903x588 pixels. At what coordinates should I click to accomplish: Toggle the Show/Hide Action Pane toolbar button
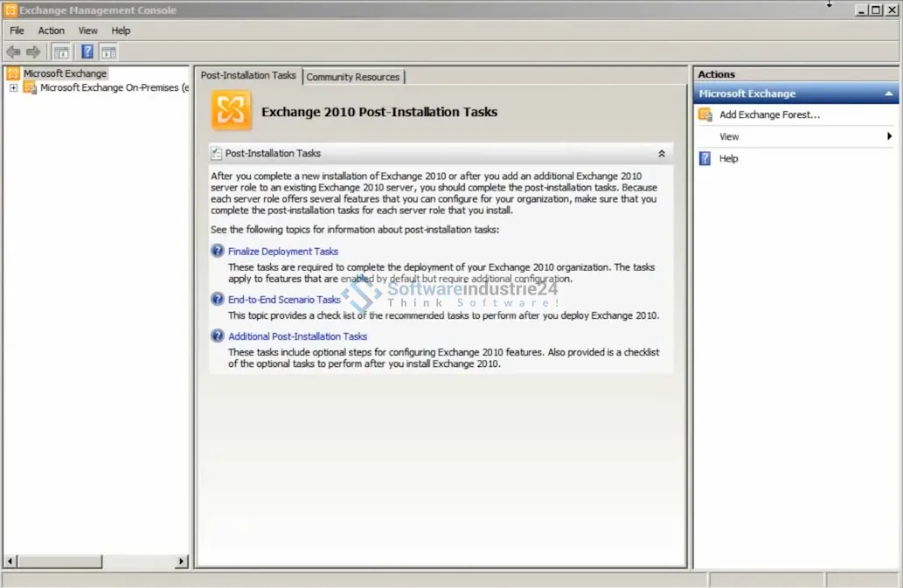pos(108,52)
